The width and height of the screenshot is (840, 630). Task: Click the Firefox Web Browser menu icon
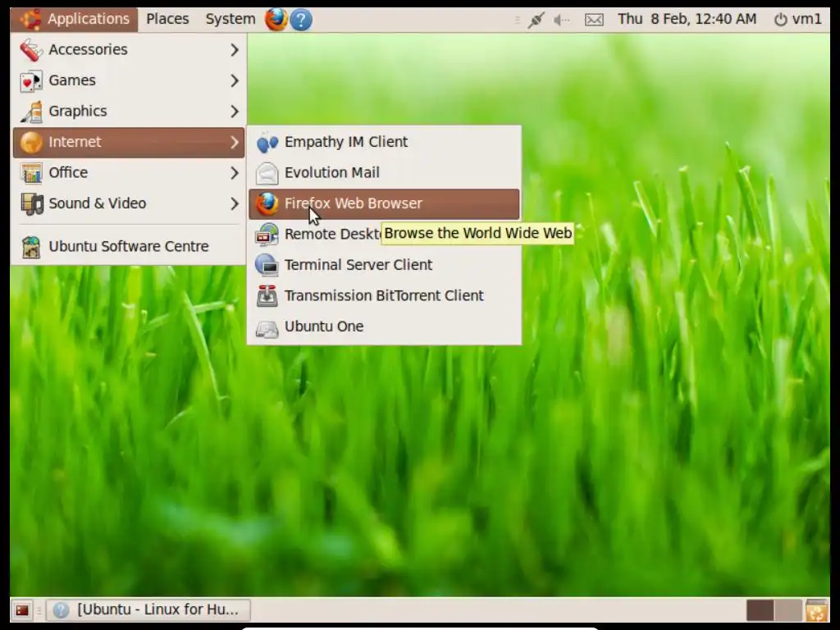coord(267,204)
